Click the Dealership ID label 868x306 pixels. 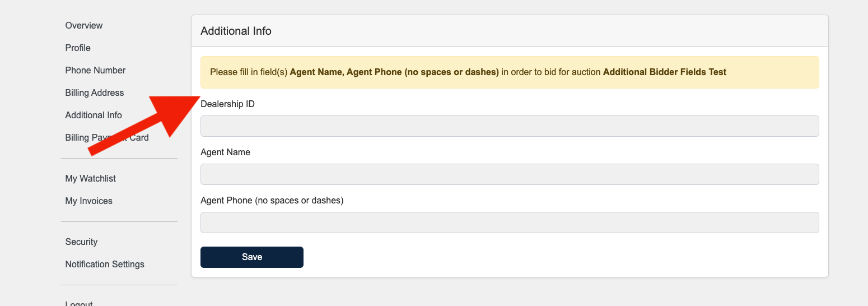click(227, 104)
